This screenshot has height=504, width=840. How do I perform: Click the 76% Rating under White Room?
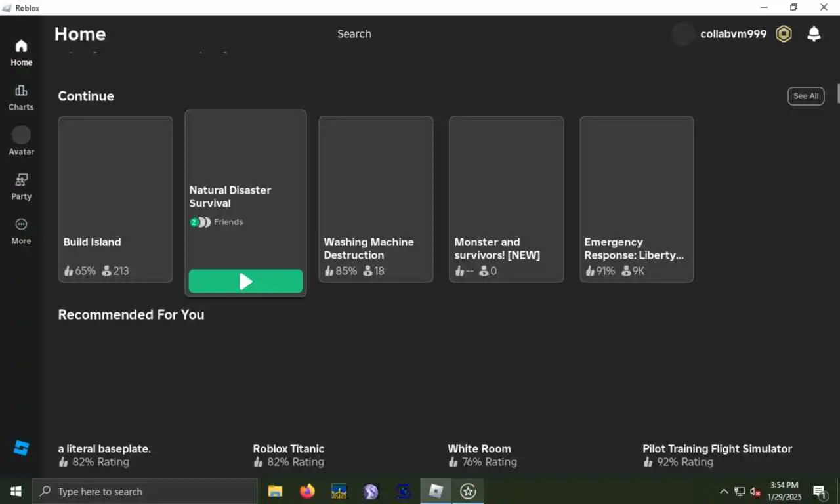(482, 462)
